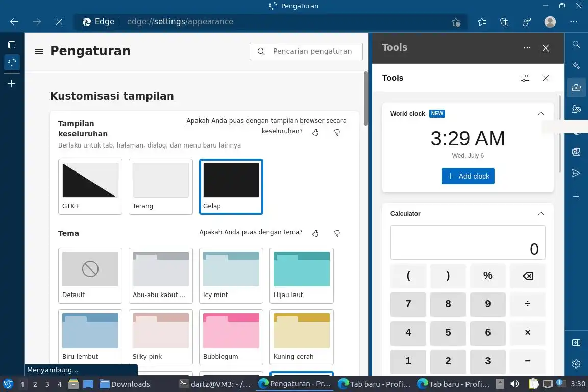Image resolution: width=588 pixels, height=392 pixels.
Task: Open the Drop send icon in the sidebar
Action: click(x=576, y=173)
